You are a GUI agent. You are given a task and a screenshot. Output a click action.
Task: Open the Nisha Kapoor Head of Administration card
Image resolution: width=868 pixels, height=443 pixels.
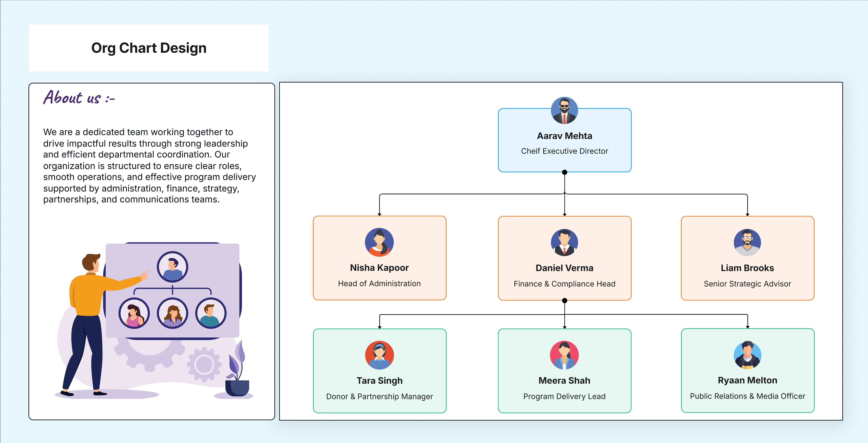coord(380,269)
